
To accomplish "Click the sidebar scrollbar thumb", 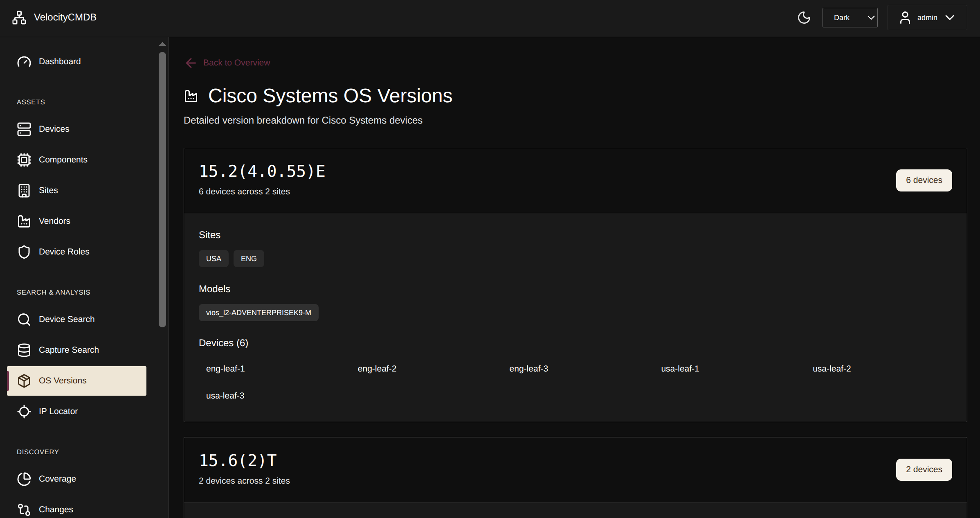I will pyautogui.click(x=162, y=189).
